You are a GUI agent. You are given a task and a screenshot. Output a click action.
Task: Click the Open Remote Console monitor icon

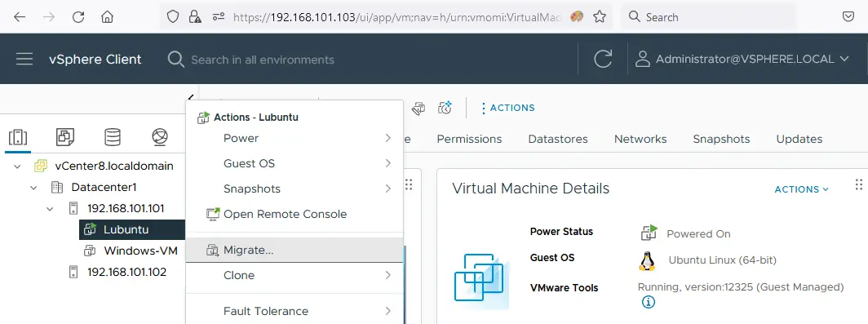click(213, 215)
